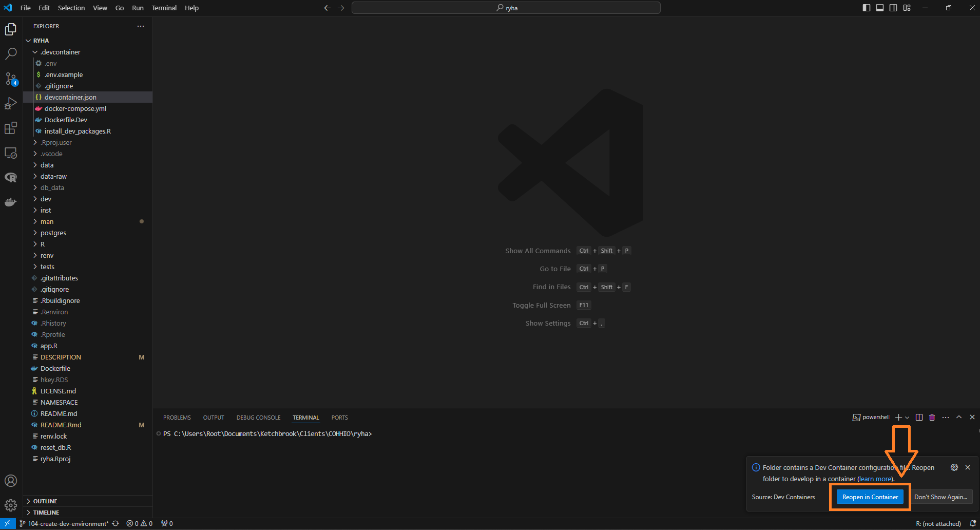
Task: Close the terminal panel
Action: [x=972, y=417]
